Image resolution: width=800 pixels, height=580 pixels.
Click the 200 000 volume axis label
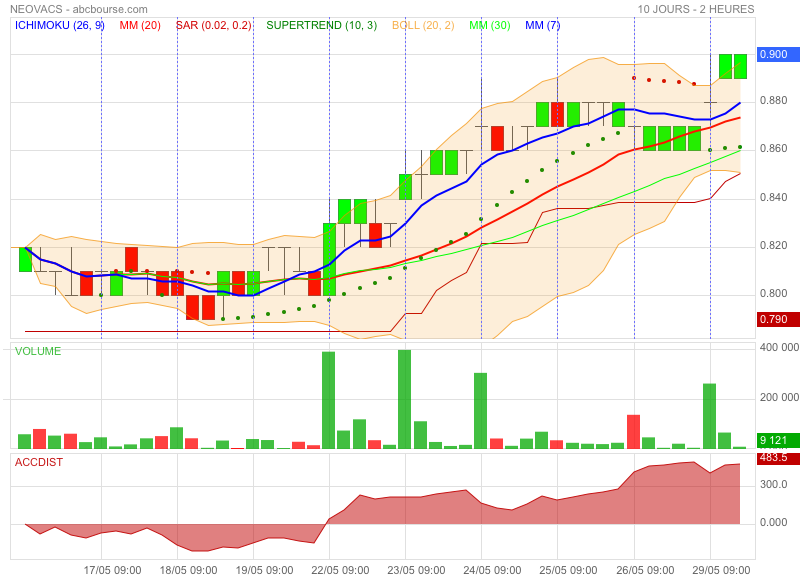779,397
